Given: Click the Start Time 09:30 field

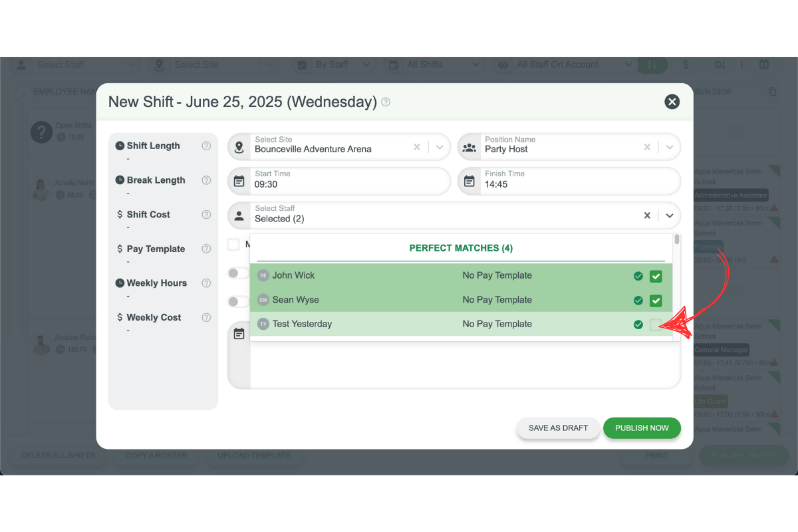Looking at the screenshot, I should (x=339, y=181).
